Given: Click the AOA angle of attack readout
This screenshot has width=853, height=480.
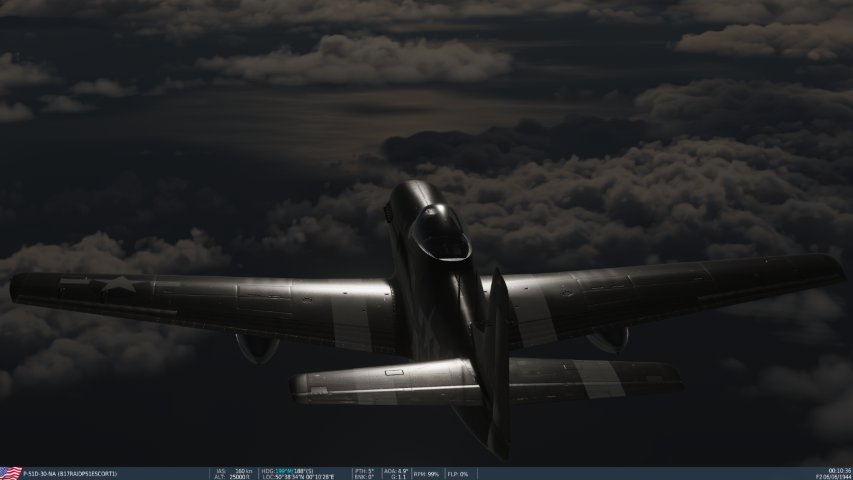Looking at the screenshot, I should [x=397, y=470].
